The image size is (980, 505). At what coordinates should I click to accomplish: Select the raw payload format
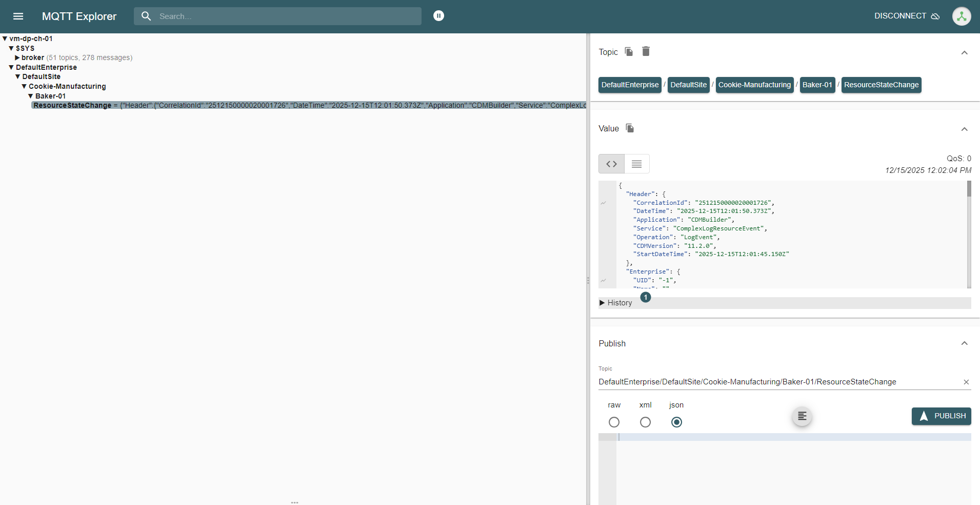coord(614,422)
